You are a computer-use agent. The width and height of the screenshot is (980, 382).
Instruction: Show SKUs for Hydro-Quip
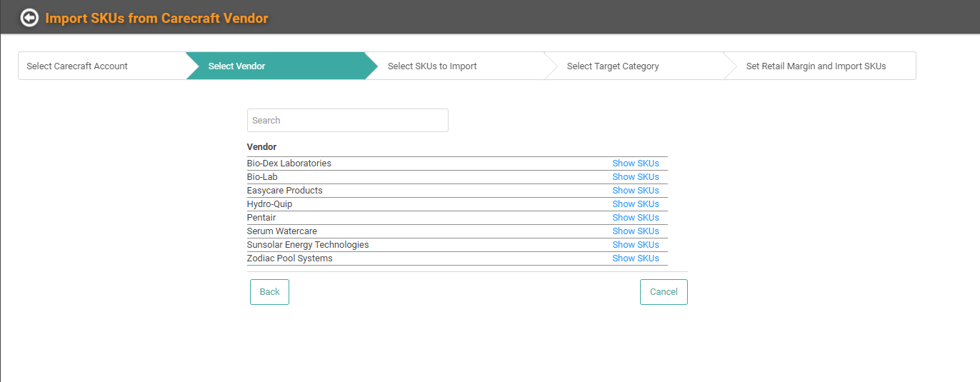pyautogui.click(x=636, y=204)
